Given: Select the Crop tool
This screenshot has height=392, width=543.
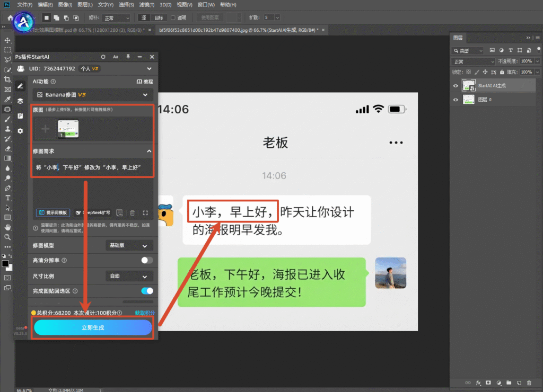Looking at the screenshot, I should click(x=7, y=79).
